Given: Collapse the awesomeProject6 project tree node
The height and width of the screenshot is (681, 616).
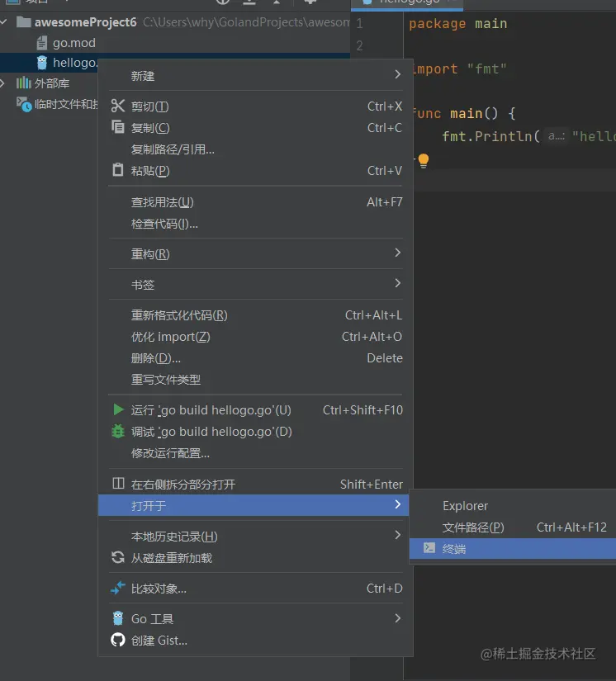Looking at the screenshot, I should point(3,21).
